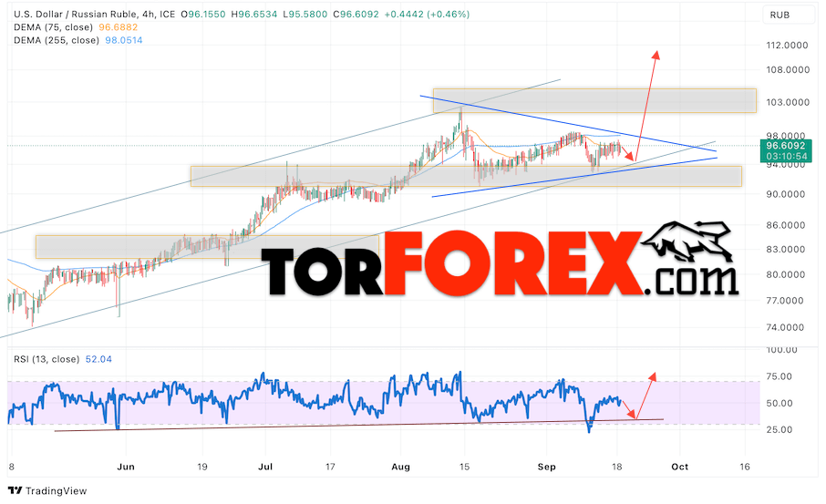Image resolution: width=826 pixels, height=504 pixels.
Task: Click the 16 date label on time axis
Action: point(744,467)
